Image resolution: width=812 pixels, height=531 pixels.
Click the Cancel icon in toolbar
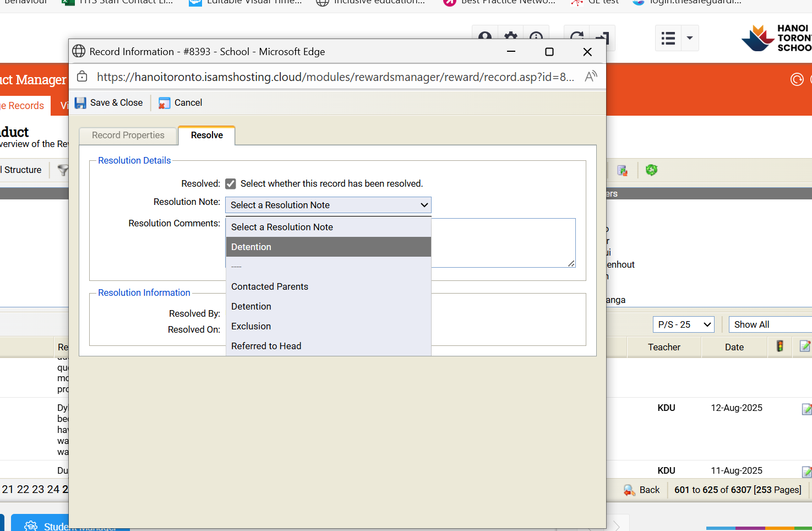[164, 103]
